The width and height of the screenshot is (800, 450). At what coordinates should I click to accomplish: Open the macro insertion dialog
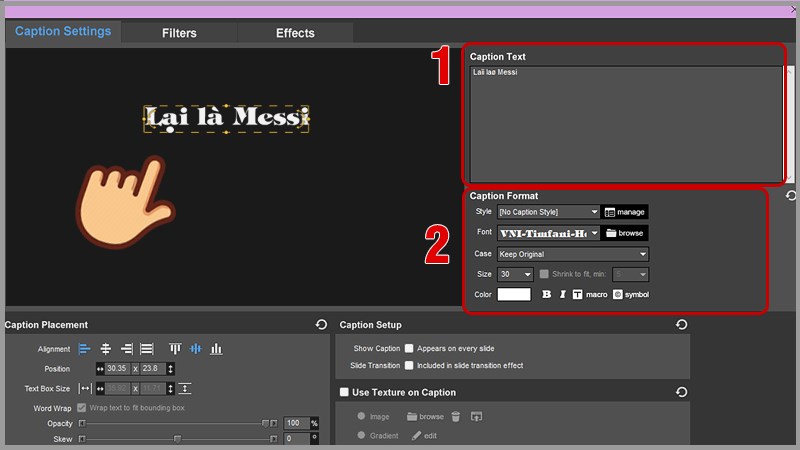click(590, 294)
